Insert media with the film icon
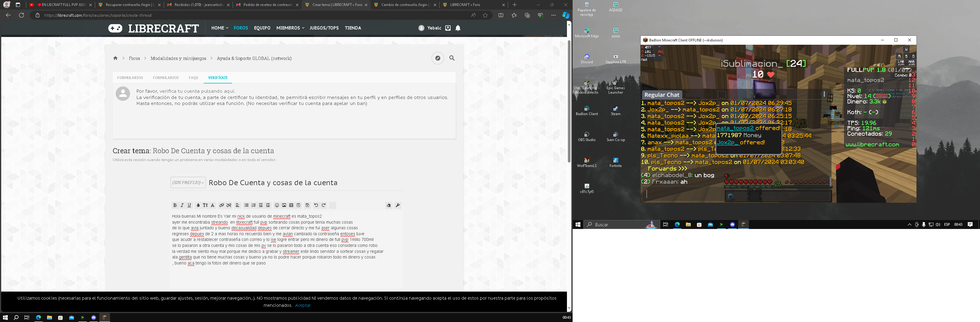 291,205
